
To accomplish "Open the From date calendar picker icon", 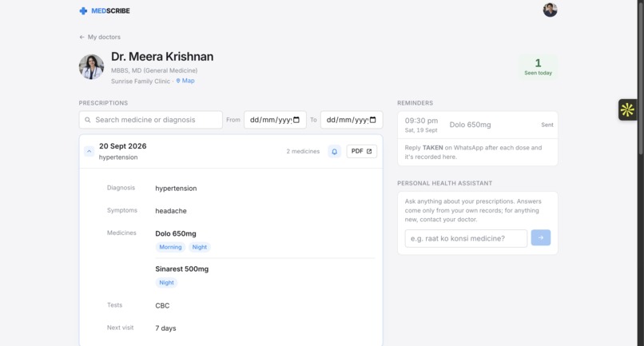I will pos(296,120).
